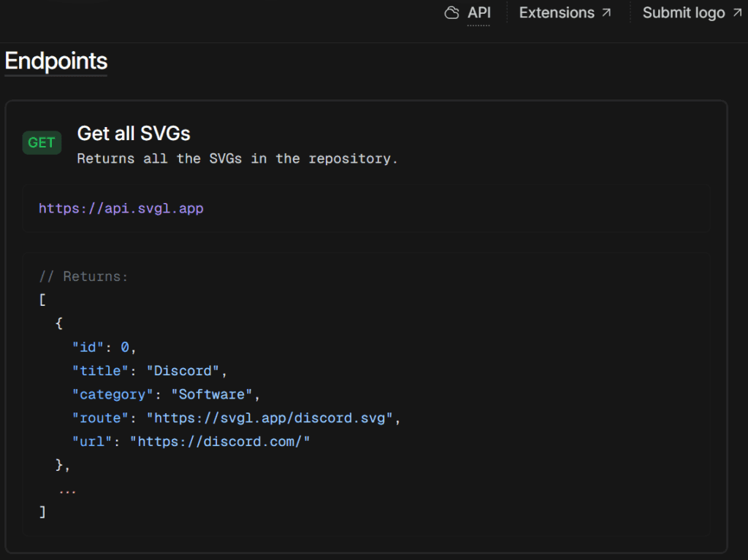Viewport: 748px width, 560px height.
Task: Click the cloud icon beside API
Action: click(x=451, y=12)
